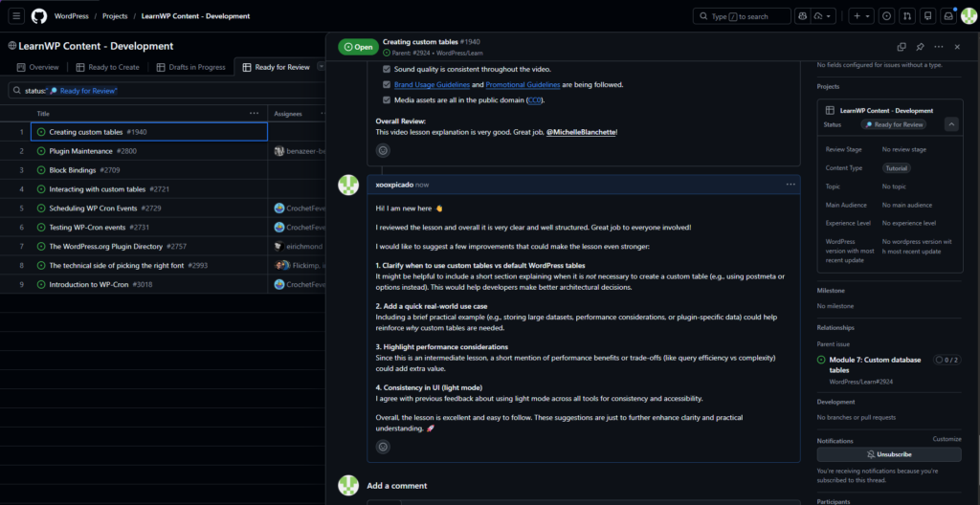Switch to the Drafts in Progress tab
Image resolution: width=980 pixels, height=505 pixels.
pos(190,67)
